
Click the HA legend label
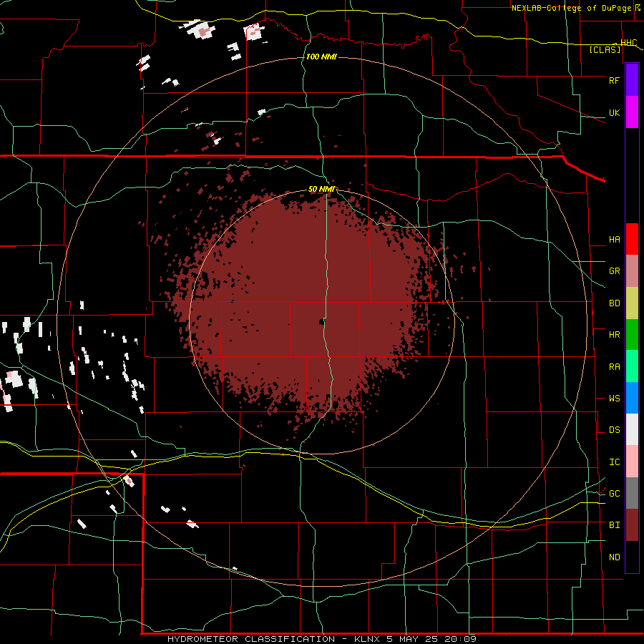pos(614,240)
